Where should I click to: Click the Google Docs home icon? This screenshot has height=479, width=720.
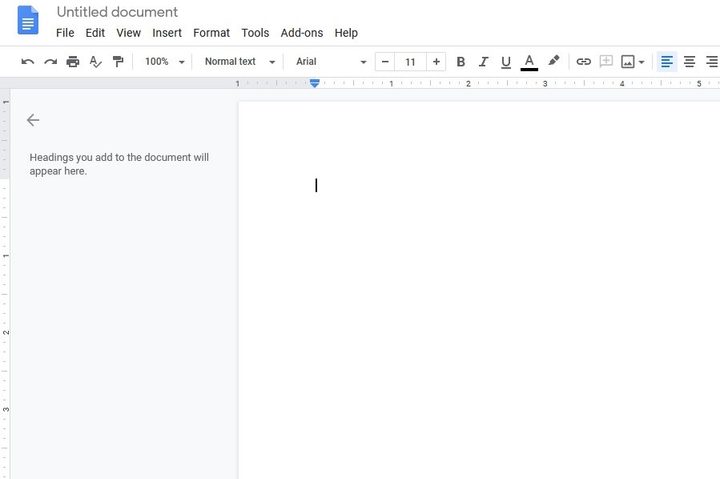(28, 20)
